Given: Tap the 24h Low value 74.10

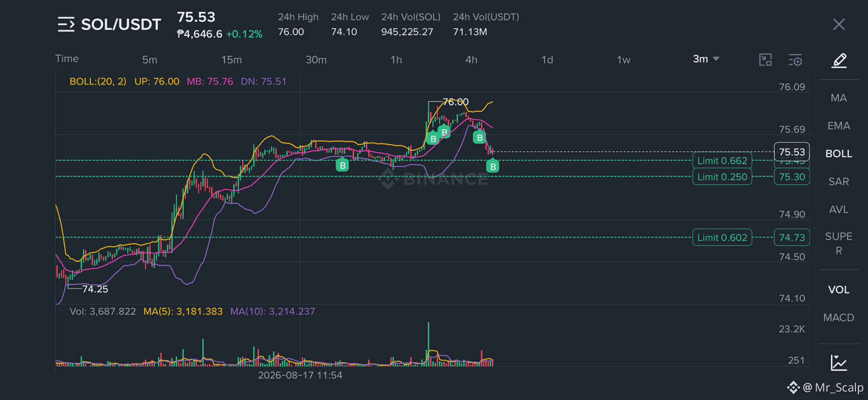Looking at the screenshot, I should tap(344, 32).
